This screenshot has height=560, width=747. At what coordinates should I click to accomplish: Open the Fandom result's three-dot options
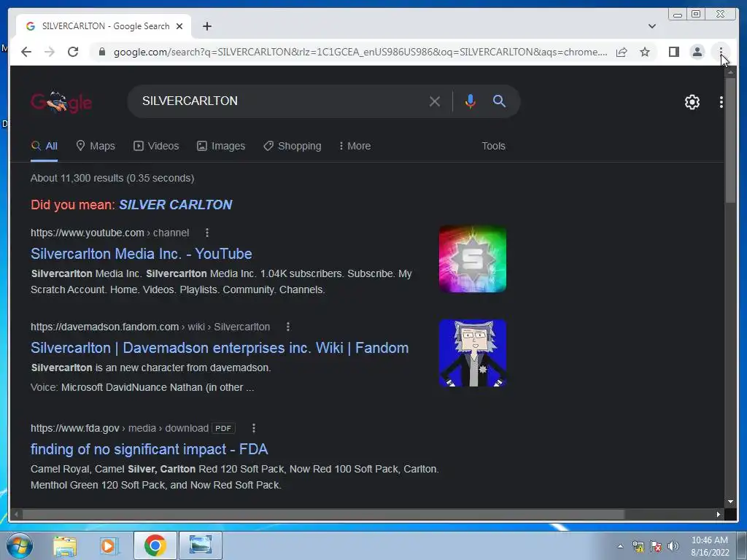click(x=287, y=327)
